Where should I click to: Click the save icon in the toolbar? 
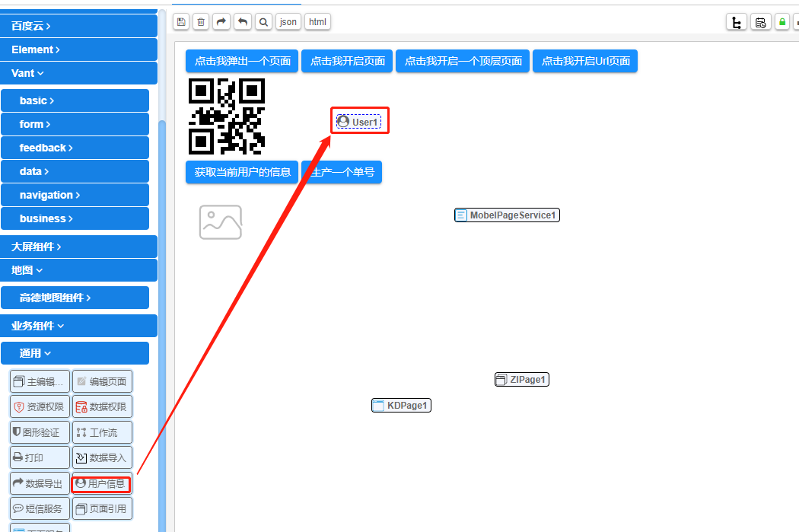click(180, 22)
